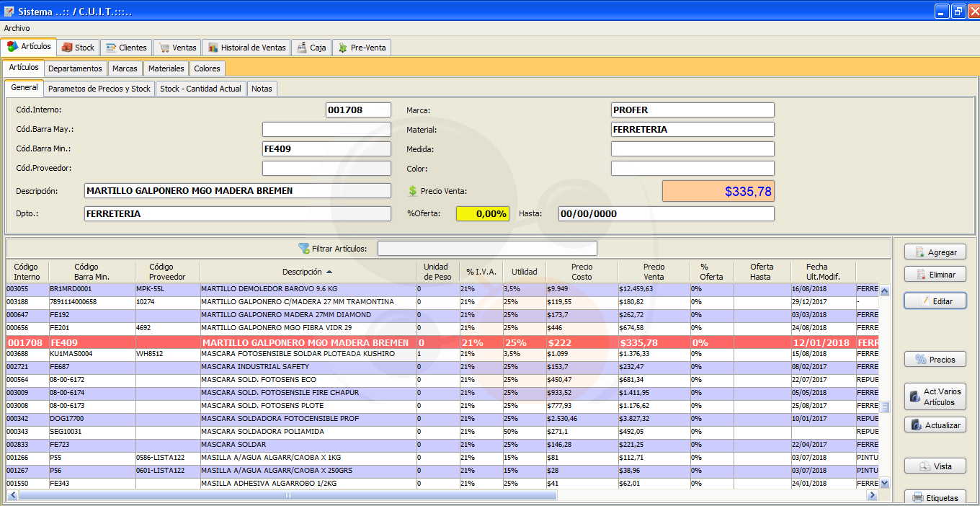Image resolution: width=980 pixels, height=506 pixels.
Task: Click the Material field showing FERRETERIA
Action: (x=692, y=130)
